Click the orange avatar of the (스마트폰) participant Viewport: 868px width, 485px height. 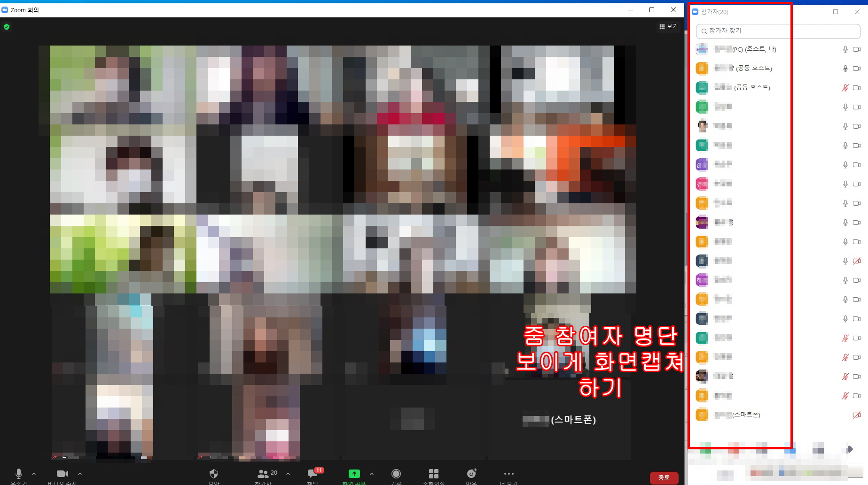click(x=702, y=415)
